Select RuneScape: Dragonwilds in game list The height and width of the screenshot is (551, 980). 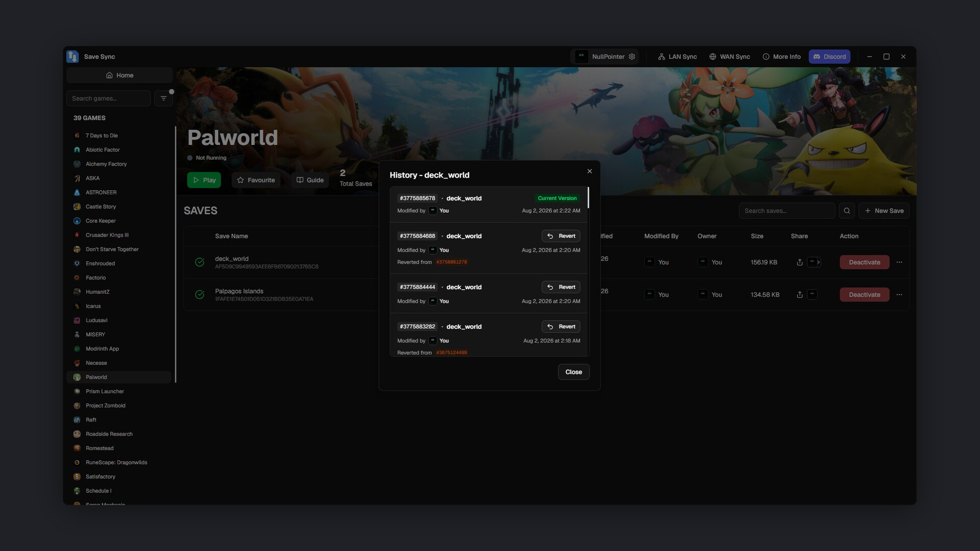pyautogui.click(x=119, y=463)
